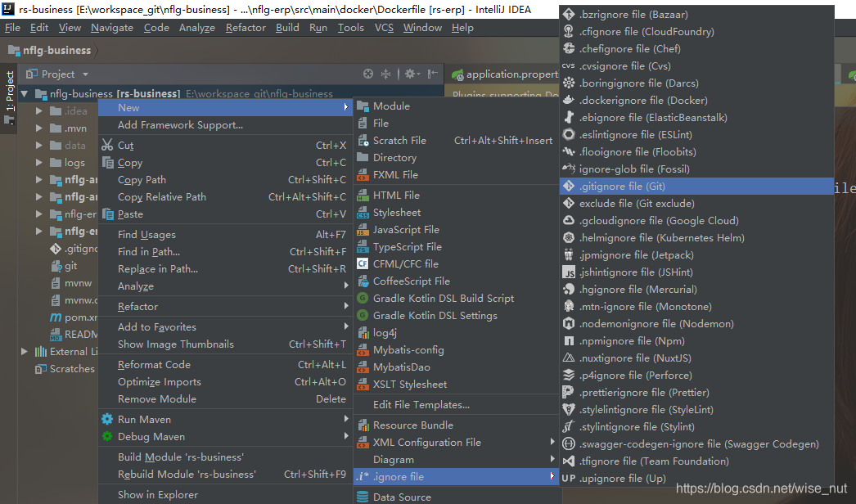This screenshot has height=504, width=856.
Task: Open the VCS menu
Action: pos(384,28)
